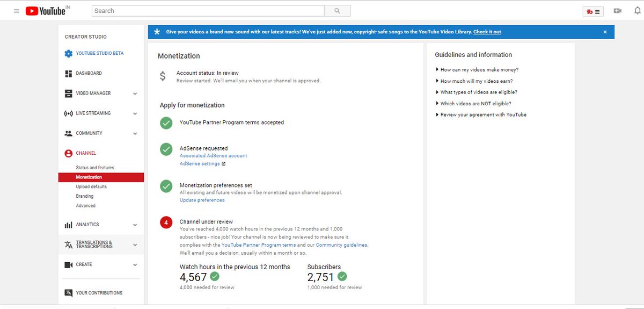Open the hamburger guide menu
644x309 pixels.
(16, 11)
